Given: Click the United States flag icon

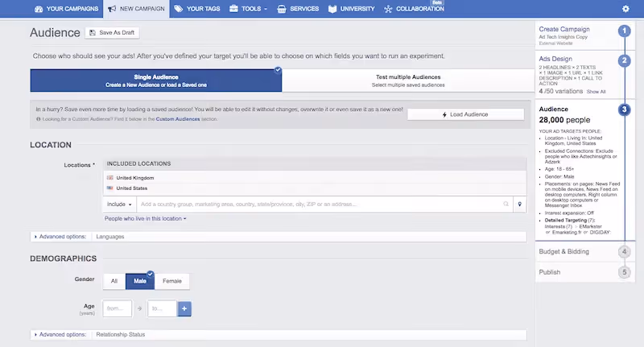Looking at the screenshot, I should pos(109,188).
